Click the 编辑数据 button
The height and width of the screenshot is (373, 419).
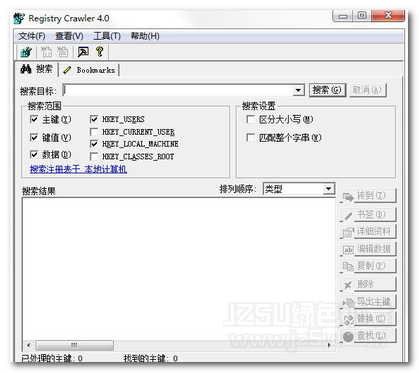coord(368,249)
